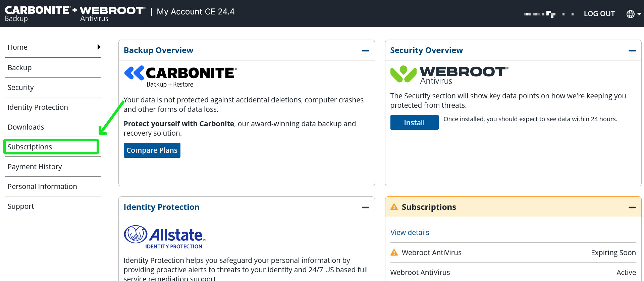Collapse the Security Overview panel
The width and height of the screenshot is (644, 281).
632,51
